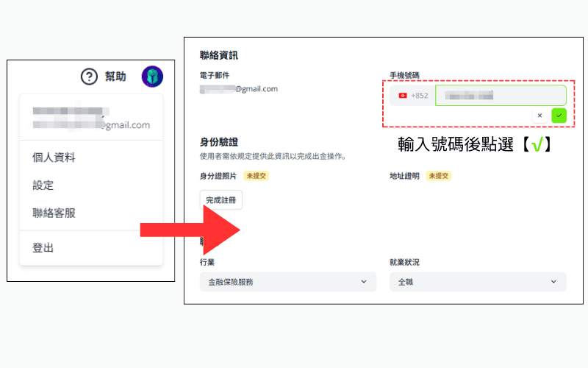The width and height of the screenshot is (588, 368).
Task: Click the 聯絡資訊 heading
Action: click(218, 56)
